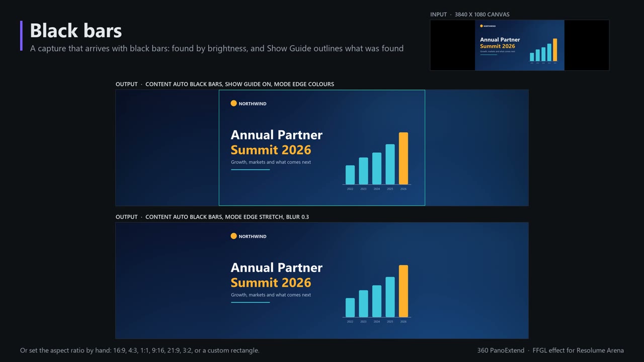Click "Annual Partner" in the Edge Stretch output
The width and height of the screenshot is (644, 362).
[x=277, y=267]
